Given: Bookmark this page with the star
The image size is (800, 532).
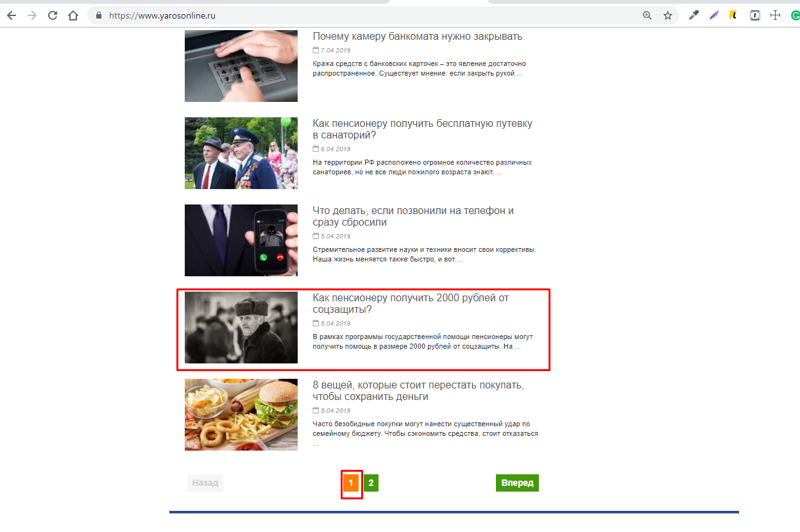Looking at the screenshot, I should click(x=668, y=15).
